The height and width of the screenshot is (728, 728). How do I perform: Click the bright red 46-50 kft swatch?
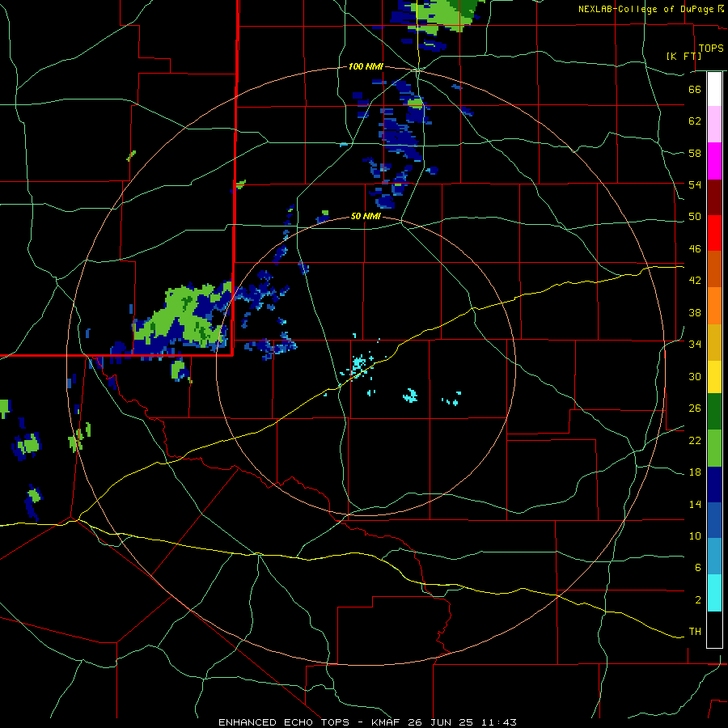714,233
